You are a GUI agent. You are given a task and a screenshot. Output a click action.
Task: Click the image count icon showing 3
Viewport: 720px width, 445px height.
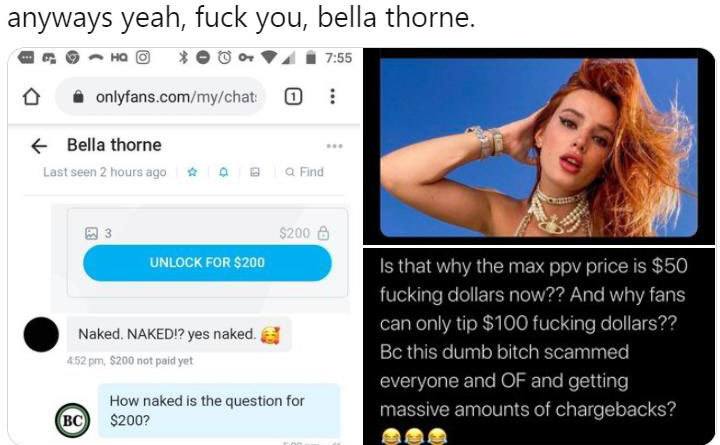[x=91, y=233]
